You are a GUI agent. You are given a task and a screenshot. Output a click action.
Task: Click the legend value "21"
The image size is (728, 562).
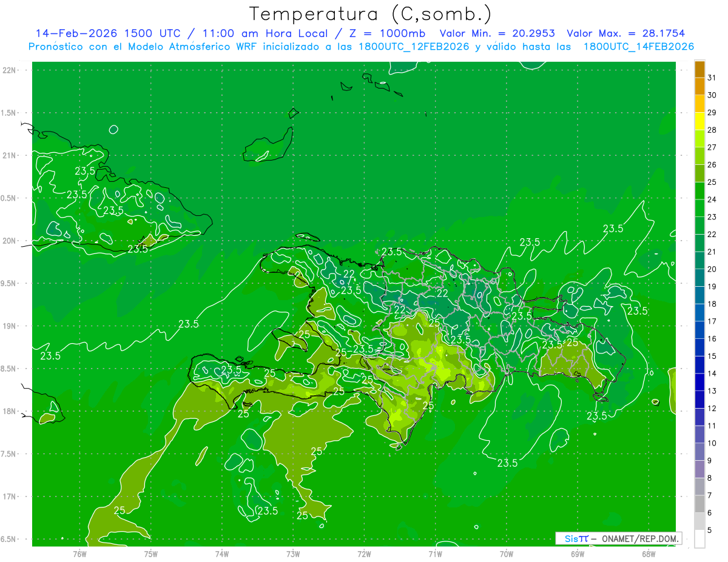pos(712,252)
